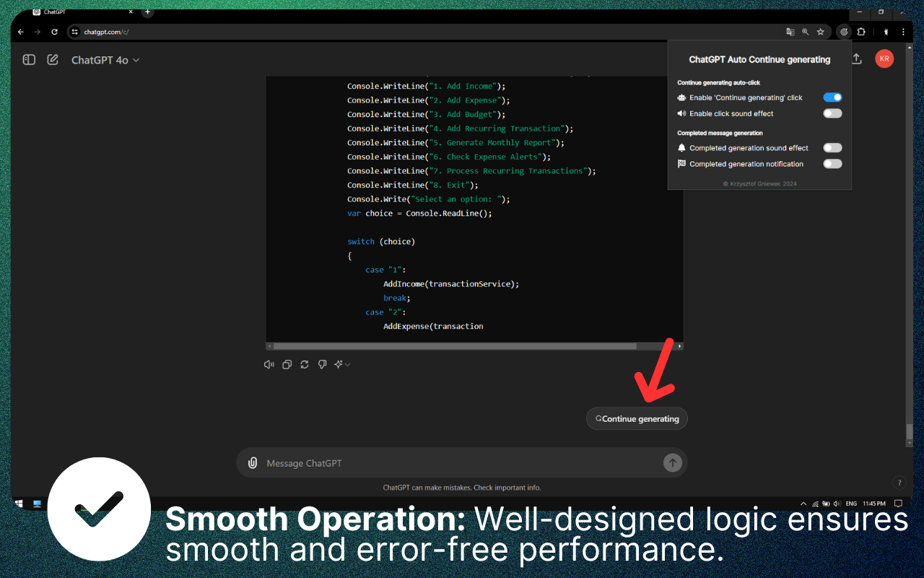Screen dimensions: 924x578
Task: Click the code line 'AddIncome(transactionService);'
Action: click(451, 284)
